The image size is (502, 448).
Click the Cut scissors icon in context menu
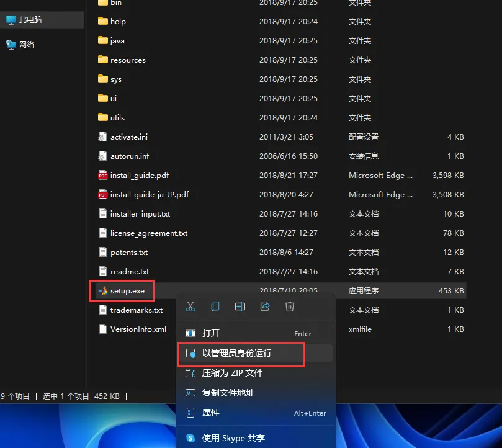click(190, 307)
